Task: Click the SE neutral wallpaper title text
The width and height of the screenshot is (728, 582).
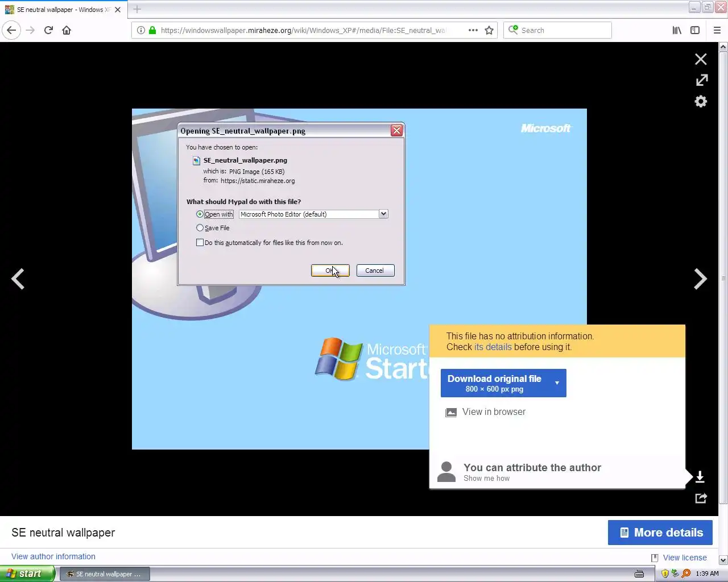Action: point(63,533)
